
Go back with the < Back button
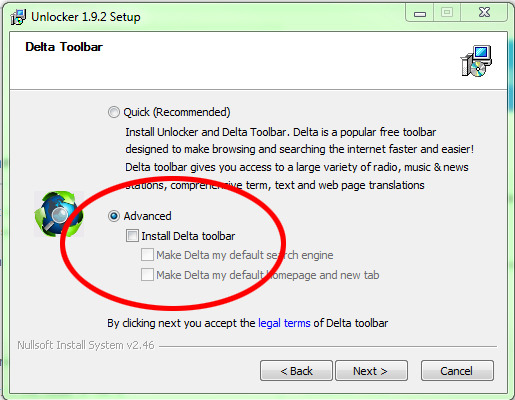coord(296,371)
